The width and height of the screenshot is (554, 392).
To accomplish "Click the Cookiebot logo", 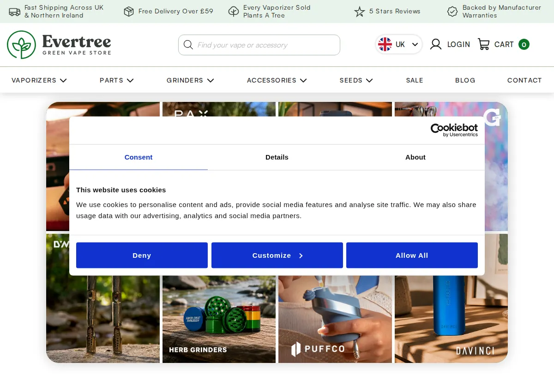I will 454,130.
